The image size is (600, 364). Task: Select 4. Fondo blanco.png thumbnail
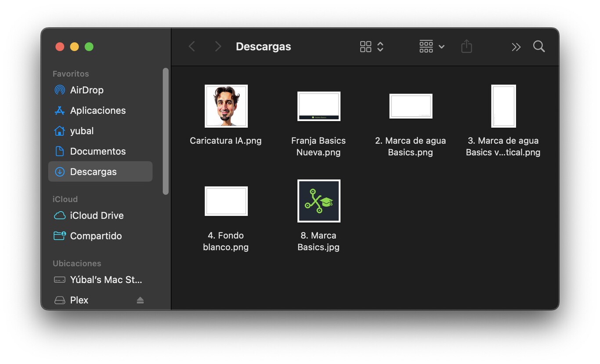pos(226,201)
